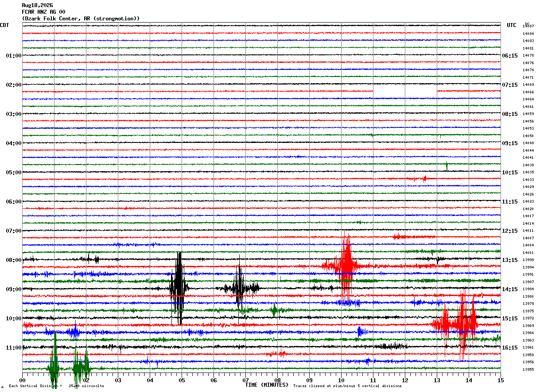
Task: Click the '02:00' CDT time label
Action: (x=13, y=85)
